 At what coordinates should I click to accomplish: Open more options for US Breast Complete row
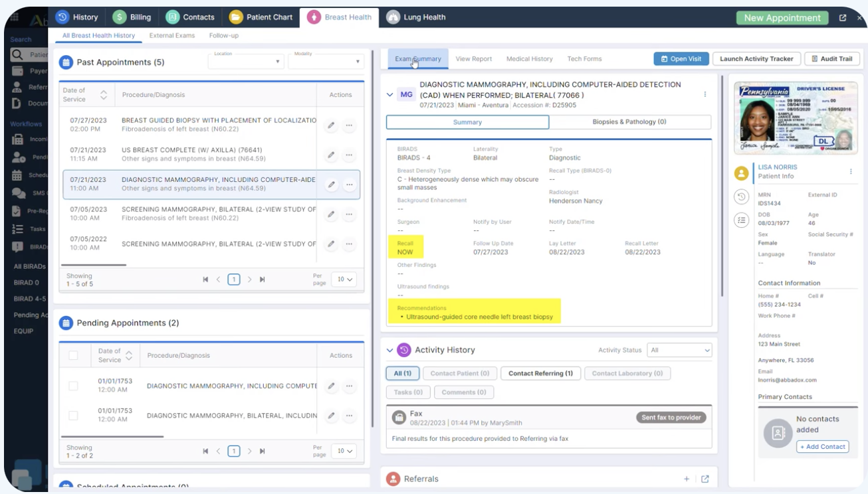(x=349, y=155)
